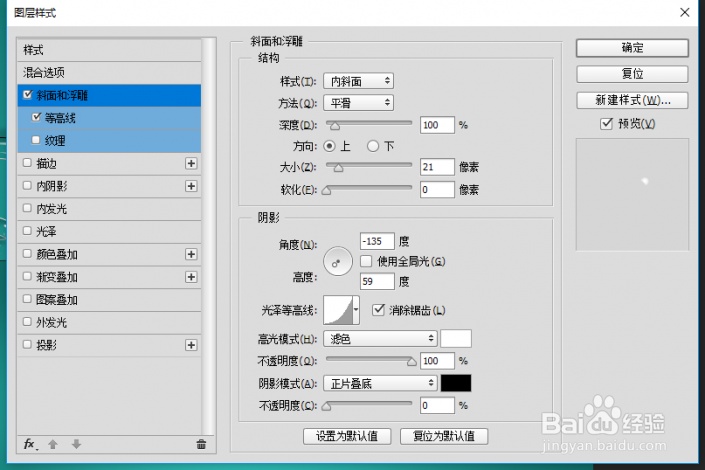Enable the 光泽 checkbox

(27, 231)
